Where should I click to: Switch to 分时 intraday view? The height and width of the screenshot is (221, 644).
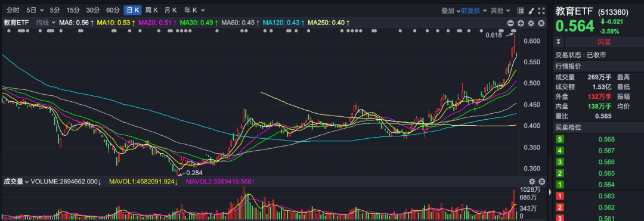click(x=13, y=10)
